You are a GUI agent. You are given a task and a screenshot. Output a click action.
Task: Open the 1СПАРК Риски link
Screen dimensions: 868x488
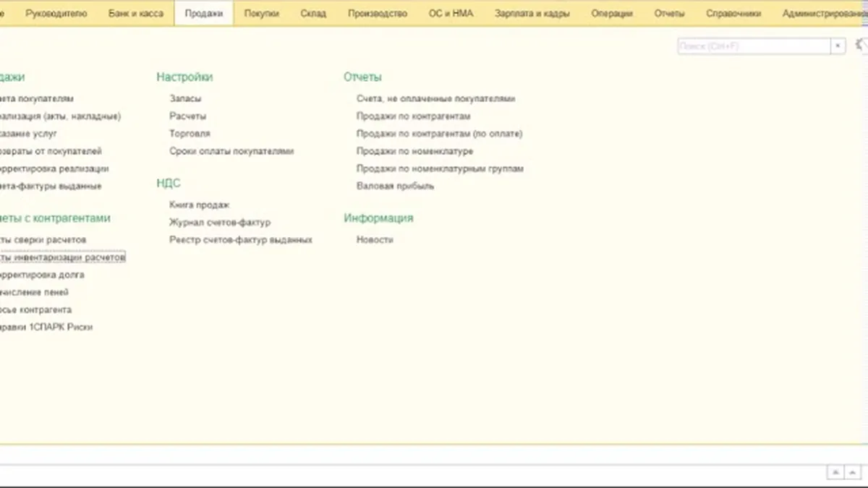[46, 327]
